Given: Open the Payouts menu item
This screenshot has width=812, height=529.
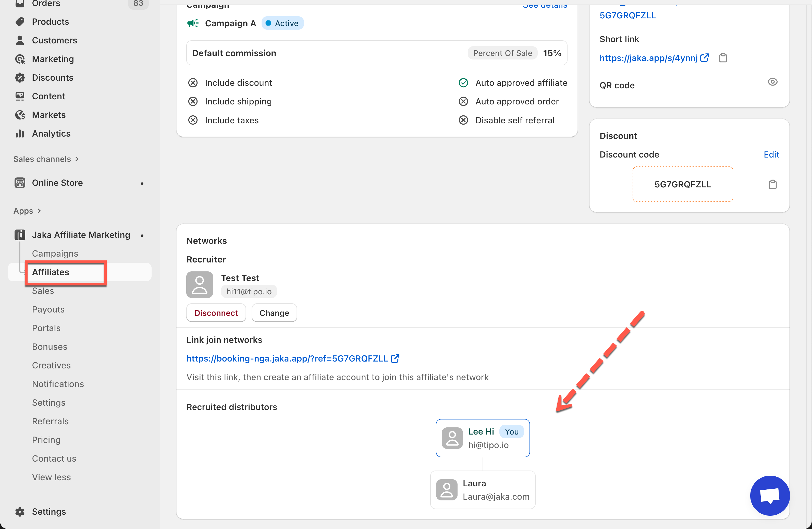Looking at the screenshot, I should pyautogui.click(x=48, y=309).
